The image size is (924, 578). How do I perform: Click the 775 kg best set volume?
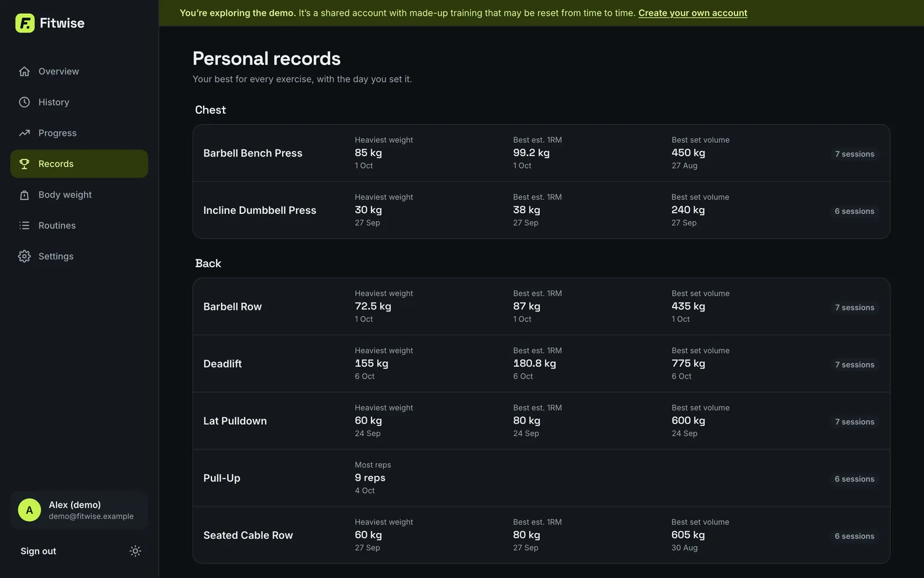688,364
